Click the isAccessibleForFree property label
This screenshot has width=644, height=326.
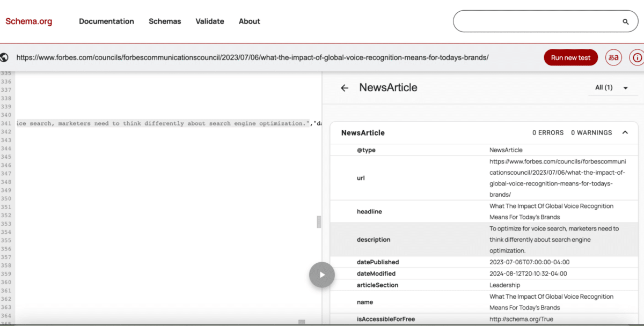coord(386,319)
